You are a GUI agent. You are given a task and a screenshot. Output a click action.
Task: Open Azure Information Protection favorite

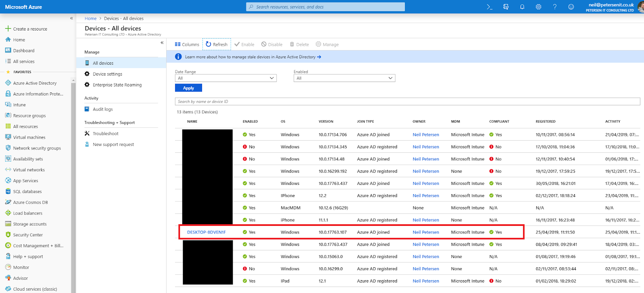point(34,94)
